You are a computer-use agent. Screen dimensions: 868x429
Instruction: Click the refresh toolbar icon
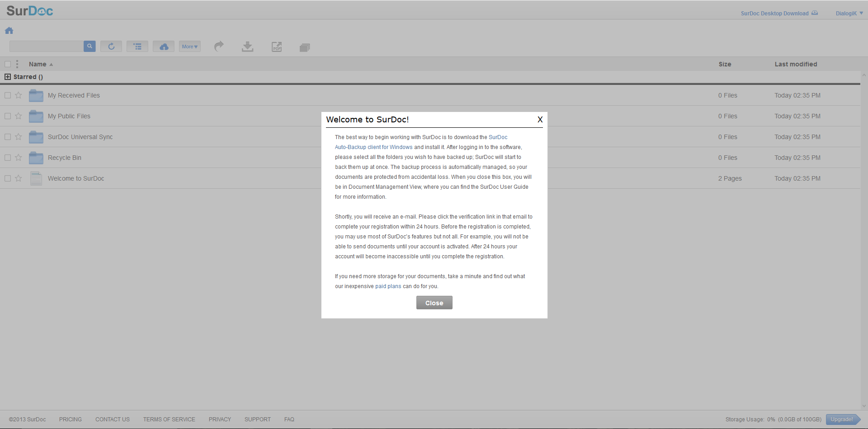[x=111, y=46]
